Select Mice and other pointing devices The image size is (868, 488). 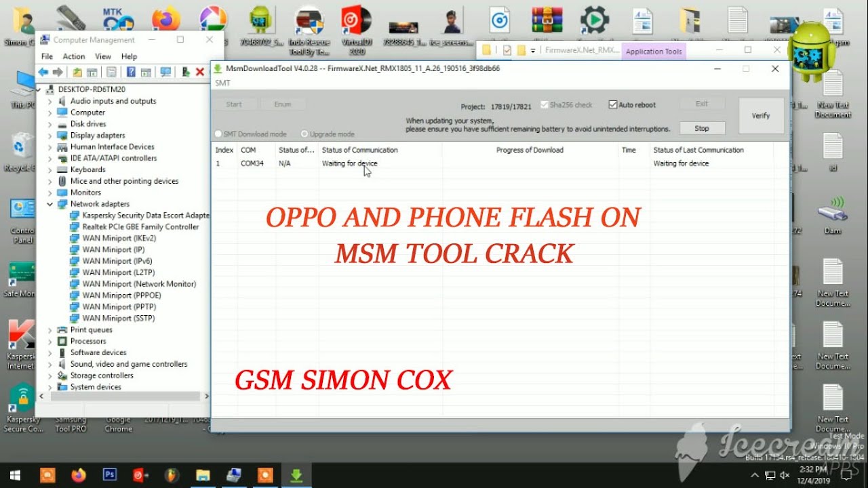124,181
